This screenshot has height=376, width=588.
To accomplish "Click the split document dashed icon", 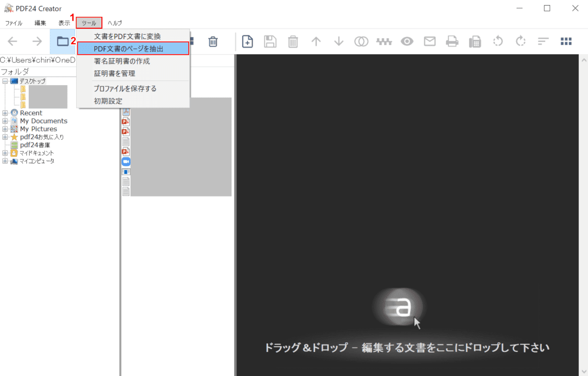I will tap(384, 41).
